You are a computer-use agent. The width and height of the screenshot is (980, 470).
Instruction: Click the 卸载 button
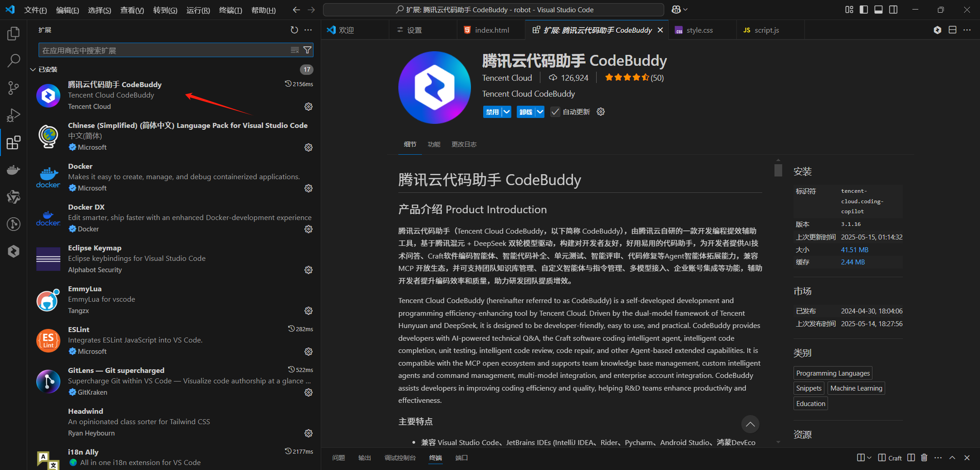tap(525, 112)
